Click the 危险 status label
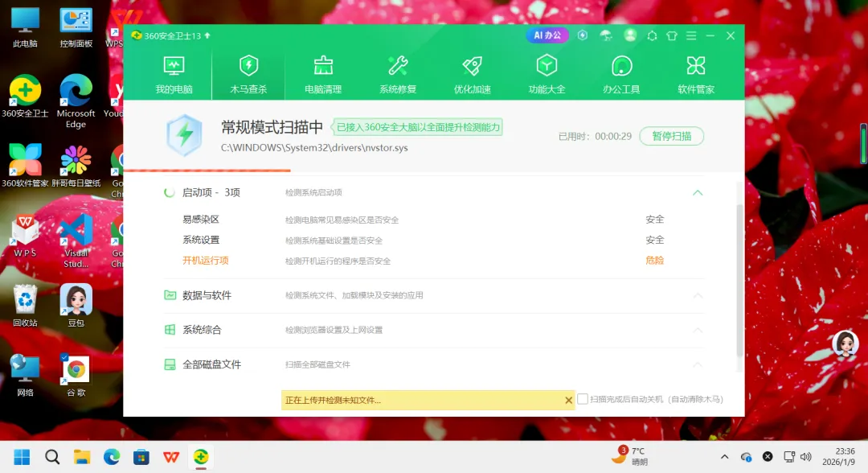Screen dimensions: 868x473 point(655,261)
